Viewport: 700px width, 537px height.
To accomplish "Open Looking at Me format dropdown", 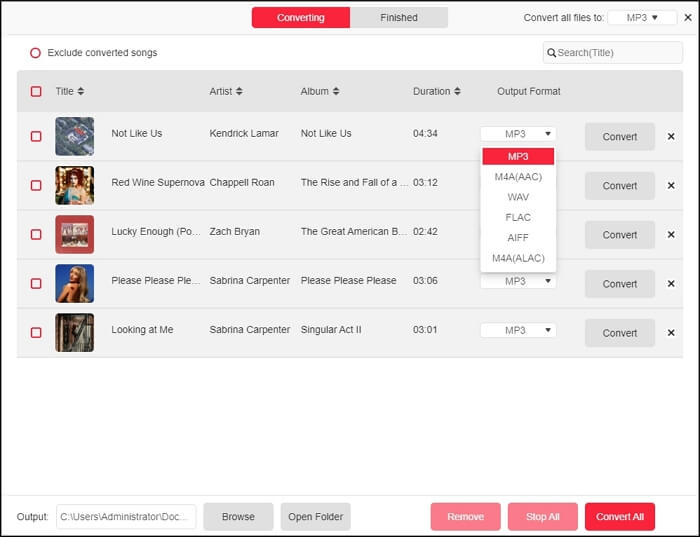I will pyautogui.click(x=518, y=330).
